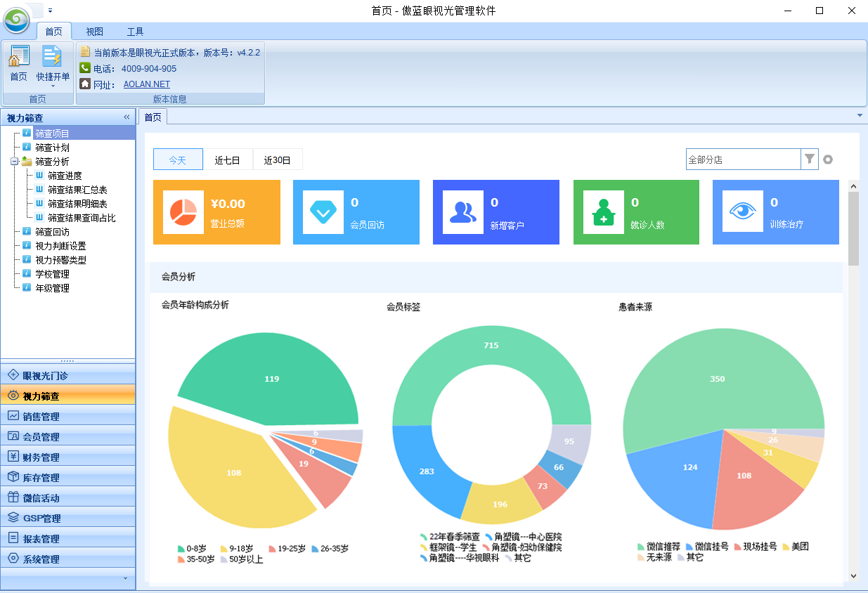This screenshot has height=593, width=868.
Task: Toggle the 微信推荐 legend entry in source chart
Action: pyautogui.click(x=659, y=546)
